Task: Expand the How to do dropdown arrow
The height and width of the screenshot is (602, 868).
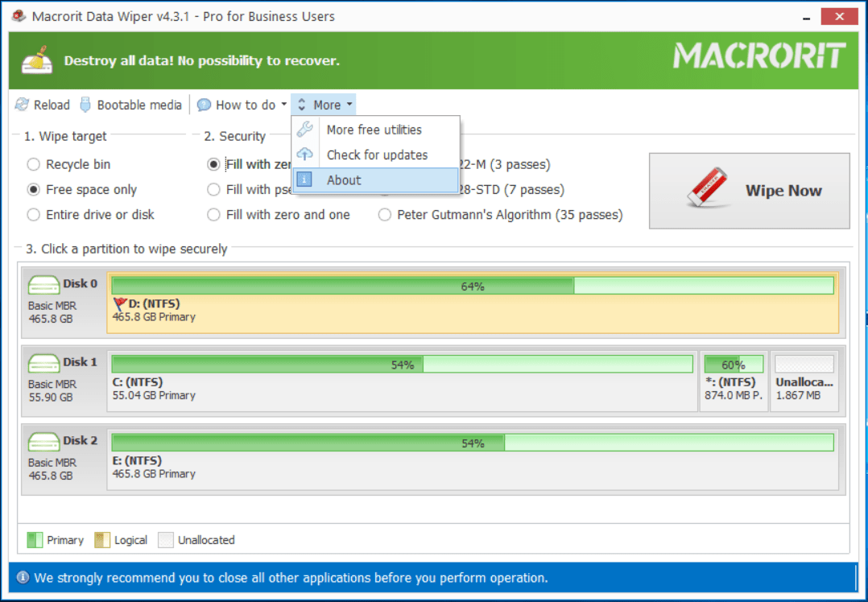Action: [283, 105]
